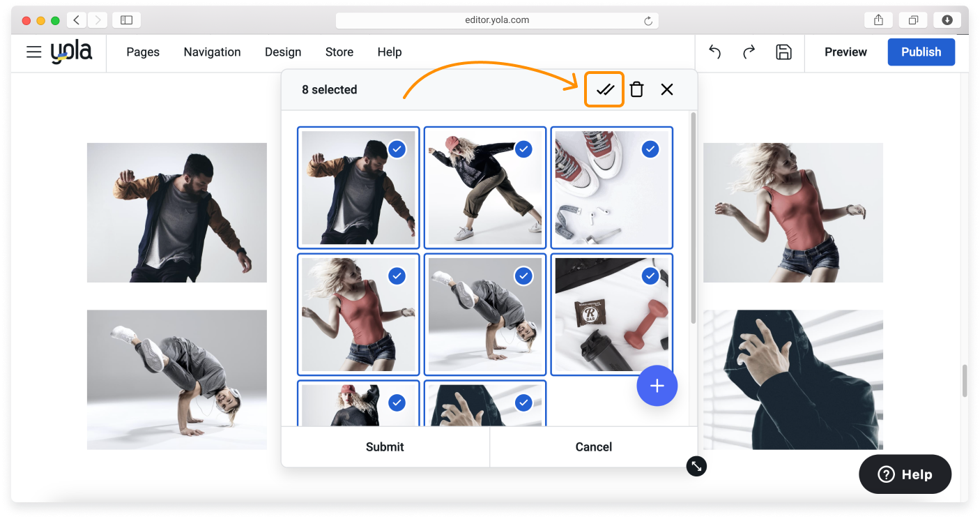This screenshot has width=980, height=519.
Task: Open the hamburger menu next to the Yola logo
Action: 33,52
